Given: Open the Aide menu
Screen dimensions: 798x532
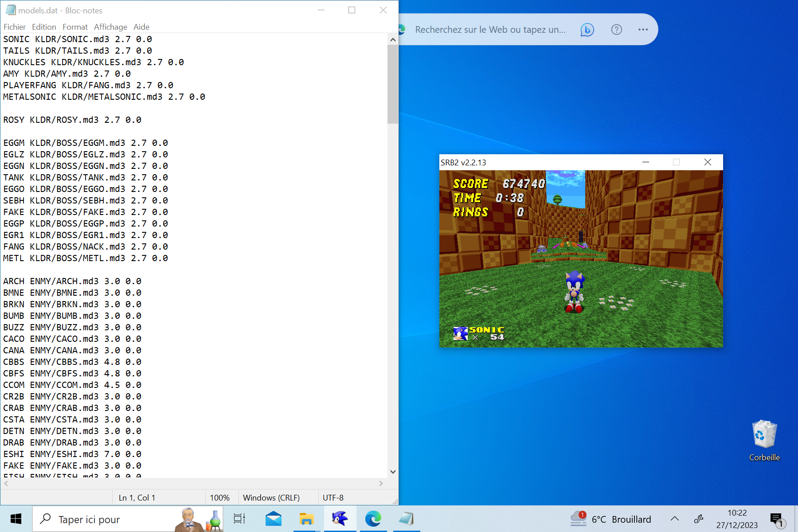Looking at the screenshot, I should tap(141, 27).
